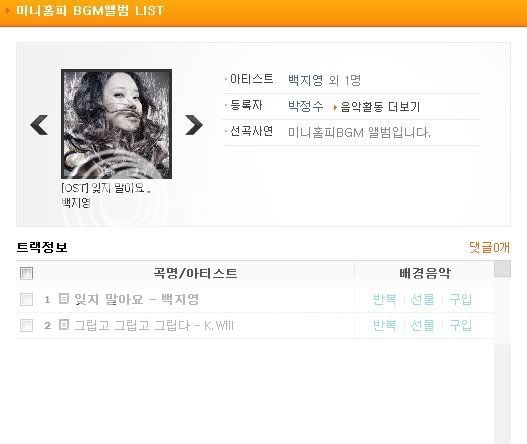Click 구입 for the K.Will track

point(461,325)
